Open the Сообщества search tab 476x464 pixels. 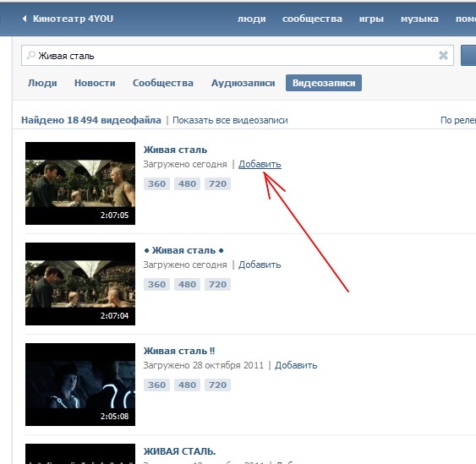[x=163, y=83]
